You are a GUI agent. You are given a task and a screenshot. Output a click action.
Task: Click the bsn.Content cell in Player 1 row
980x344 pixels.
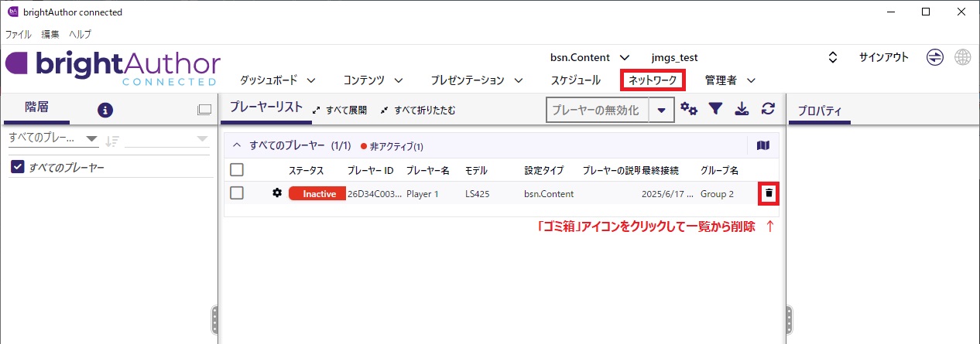(x=549, y=194)
